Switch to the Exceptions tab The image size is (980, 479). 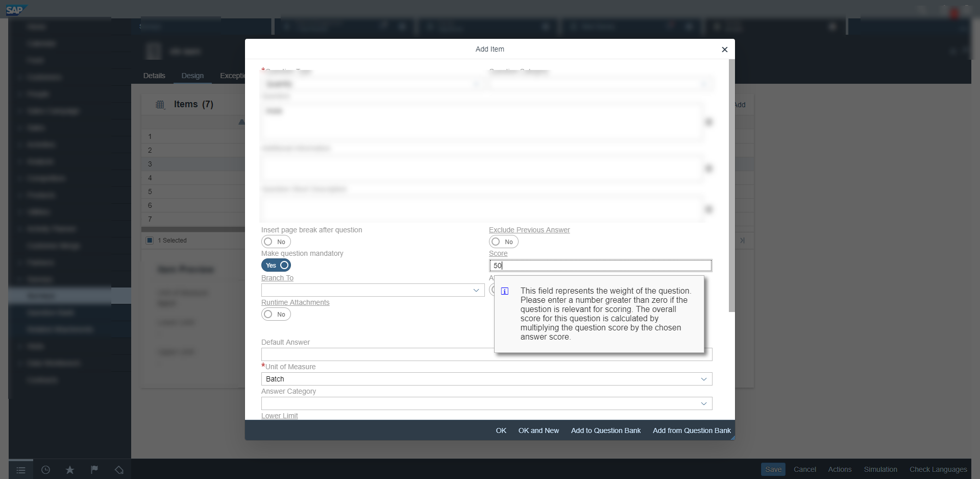pyautogui.click(x=232, y=76)
